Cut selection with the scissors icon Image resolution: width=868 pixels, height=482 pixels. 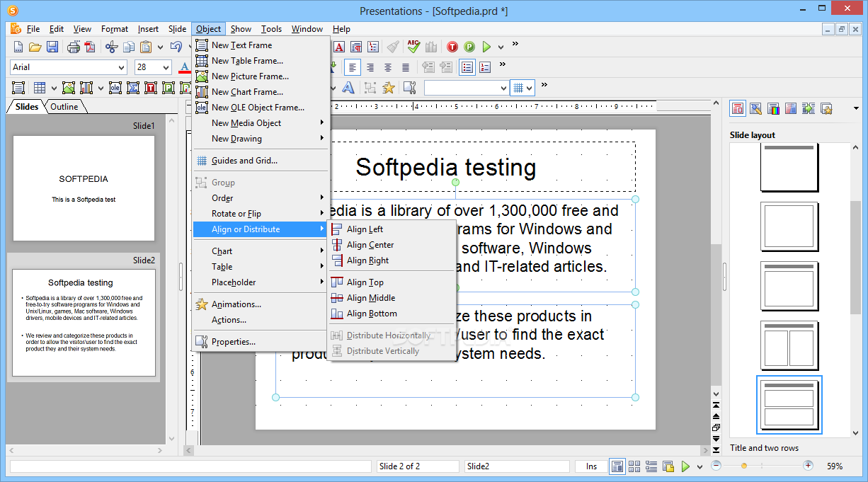[x=111, y=47]
